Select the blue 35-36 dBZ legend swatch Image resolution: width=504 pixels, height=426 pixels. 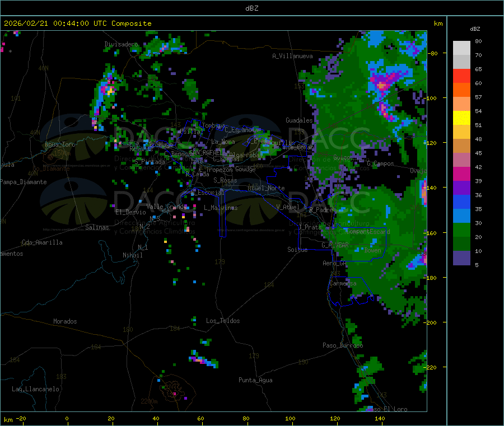pyautogui.click(x=461, y=202)
